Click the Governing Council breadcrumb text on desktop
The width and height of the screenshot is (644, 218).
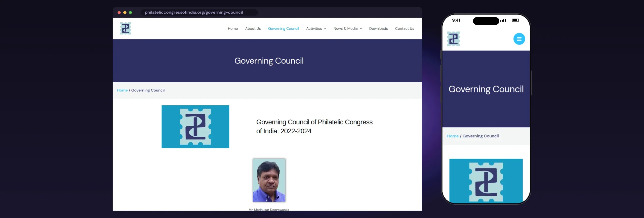point(148,90)
